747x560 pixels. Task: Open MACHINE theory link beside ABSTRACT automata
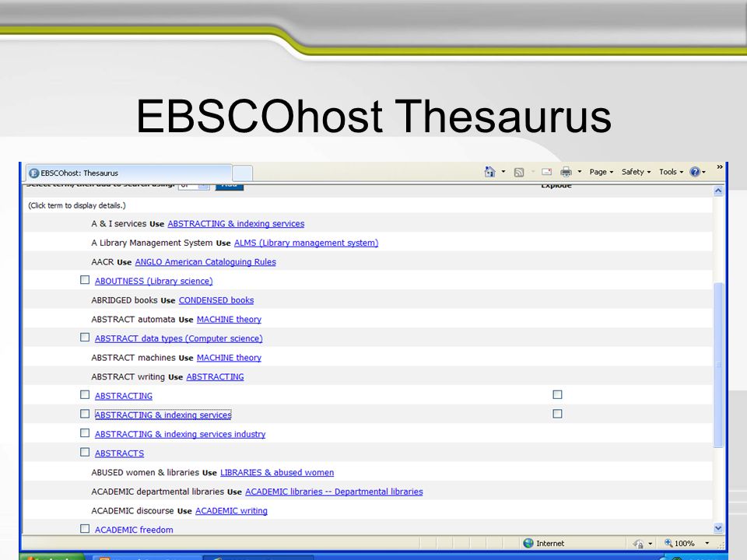pos(229,320)
